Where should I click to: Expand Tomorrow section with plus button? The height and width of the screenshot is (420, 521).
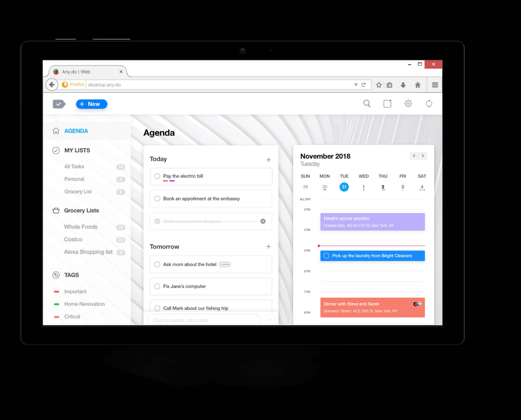pos(269,246)
